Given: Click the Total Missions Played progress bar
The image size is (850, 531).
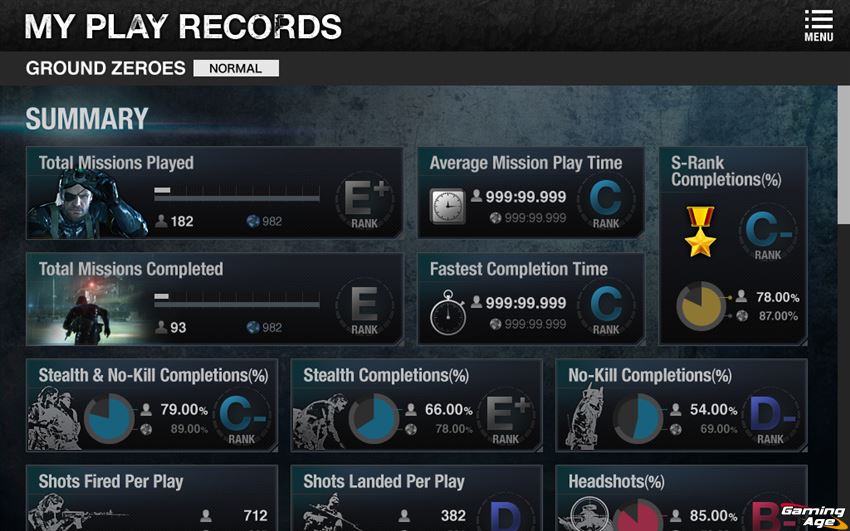Looking at the screenshot, I should coord(237,195).
